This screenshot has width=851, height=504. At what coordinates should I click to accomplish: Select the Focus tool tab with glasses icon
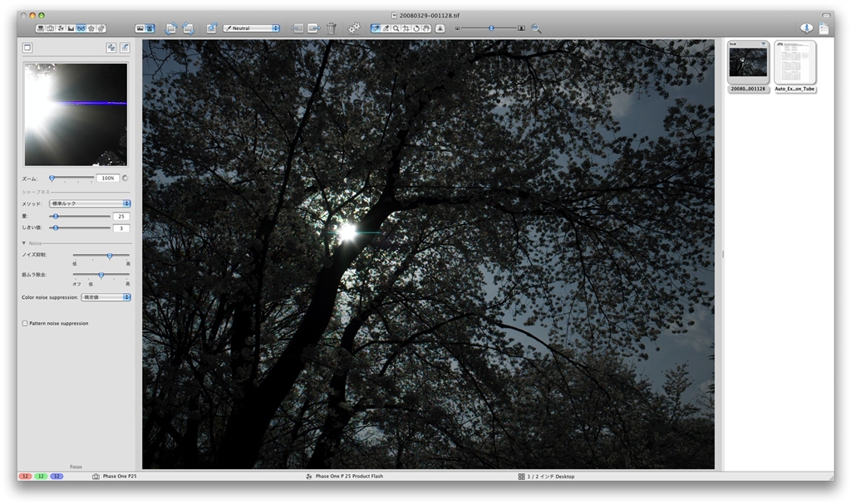coord(81,28)
